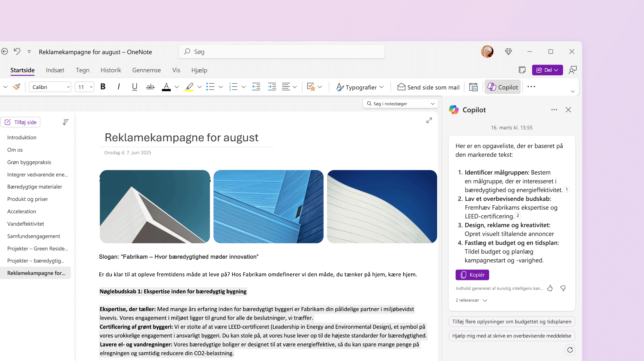Image resolution: width=644 pixels, height=361 pixels.
Task: Select Grøn byggepraksis notebook page
Action: (x=29, y=162)
